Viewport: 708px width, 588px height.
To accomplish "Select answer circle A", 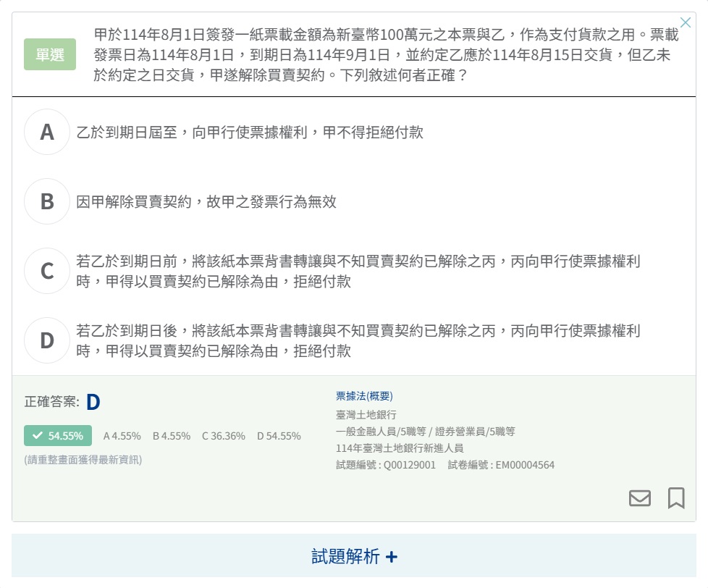I will 47,132.
